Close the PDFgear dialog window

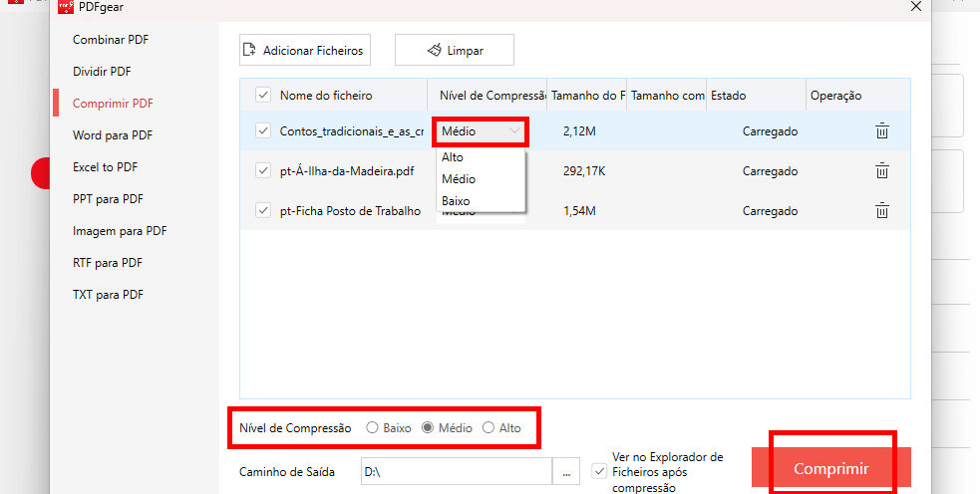(915, 7)
